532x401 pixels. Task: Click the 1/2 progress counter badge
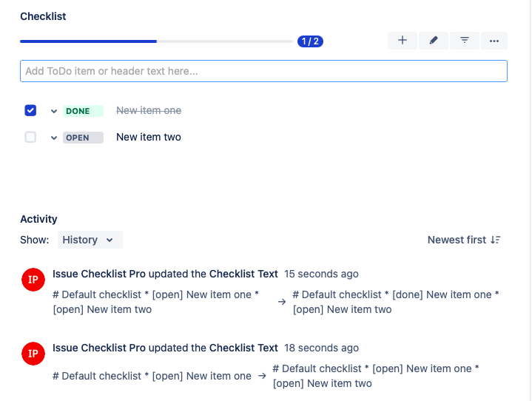310,41
